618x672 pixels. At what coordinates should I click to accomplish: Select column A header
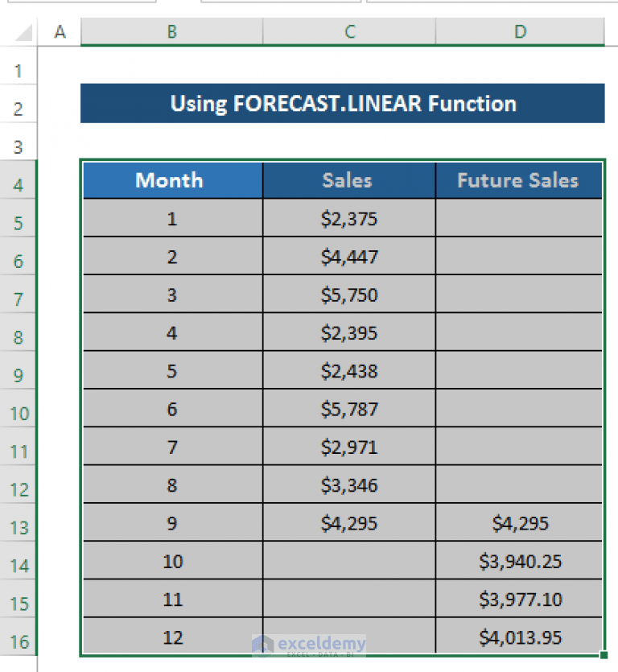click(59, 31)
